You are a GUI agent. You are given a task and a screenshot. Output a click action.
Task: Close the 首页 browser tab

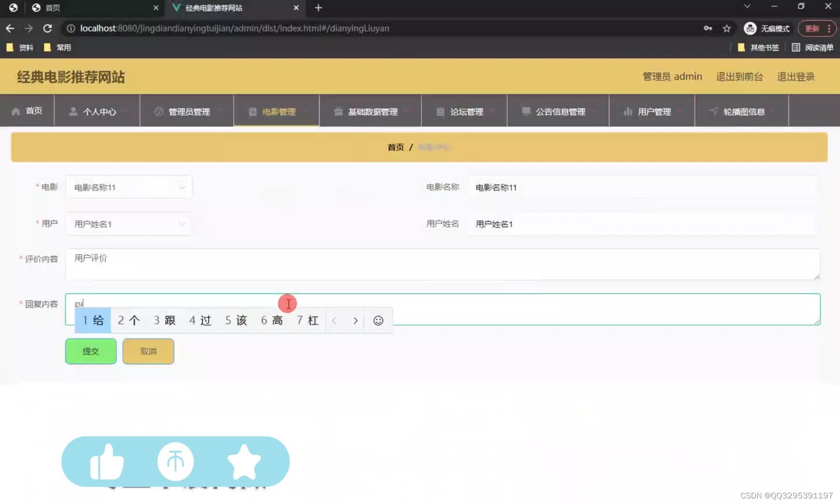pyautogui.click(x=156, y=7)
